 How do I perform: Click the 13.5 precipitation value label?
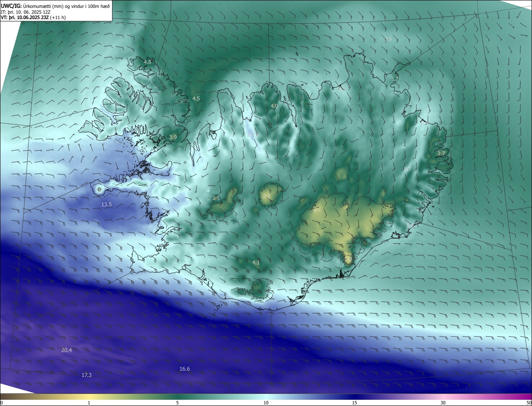tap(107, 205)
